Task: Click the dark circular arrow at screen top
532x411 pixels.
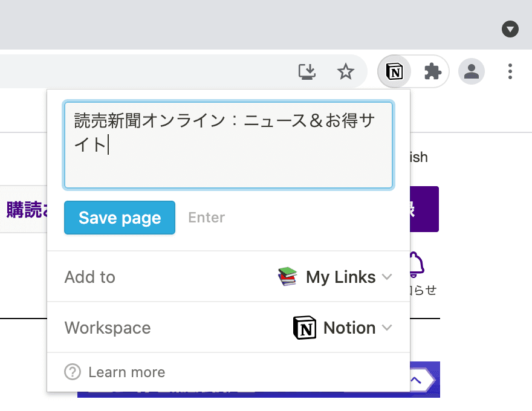Action: (510, 29)
